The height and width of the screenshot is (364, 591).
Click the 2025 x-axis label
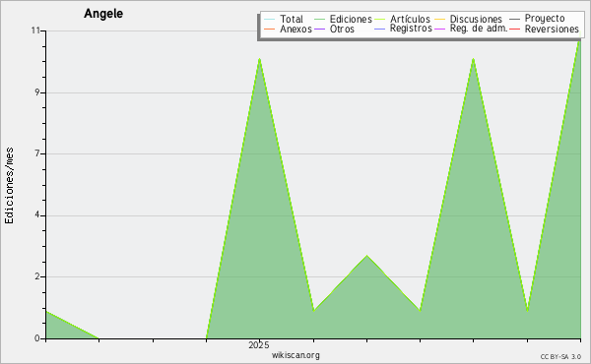coord(259,344)
